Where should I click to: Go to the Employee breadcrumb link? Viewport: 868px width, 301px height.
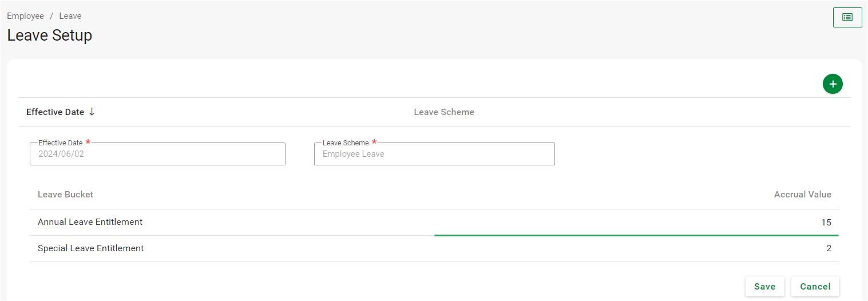pyautogui.click(x=25, y=16)
